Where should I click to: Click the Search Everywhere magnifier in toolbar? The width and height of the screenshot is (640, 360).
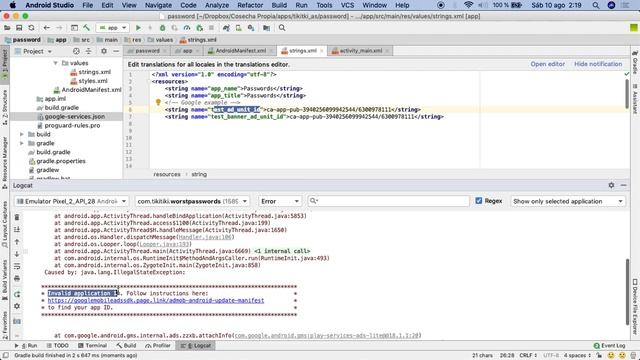(x=282, y=28)
